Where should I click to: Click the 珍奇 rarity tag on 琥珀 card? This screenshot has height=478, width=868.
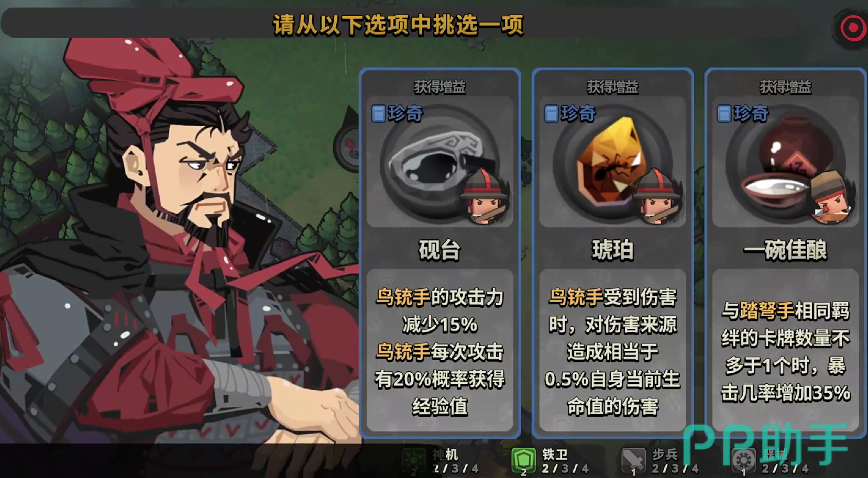[x=570, y=113]
